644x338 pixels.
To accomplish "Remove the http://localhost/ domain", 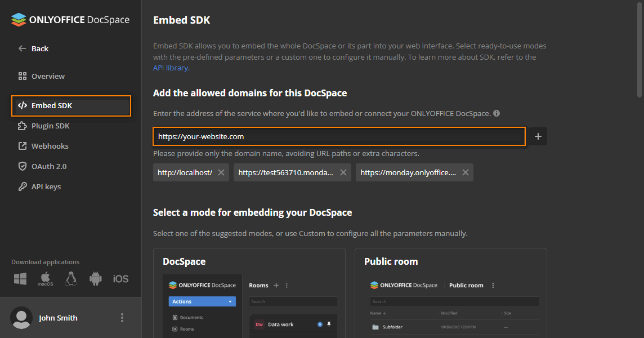I will point(221,172).
